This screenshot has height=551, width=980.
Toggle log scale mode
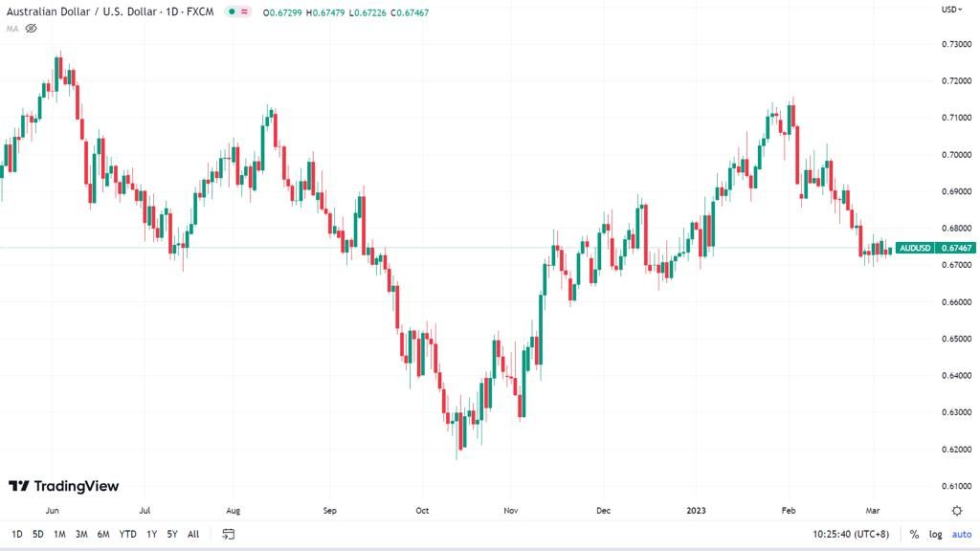click(935, 534)
